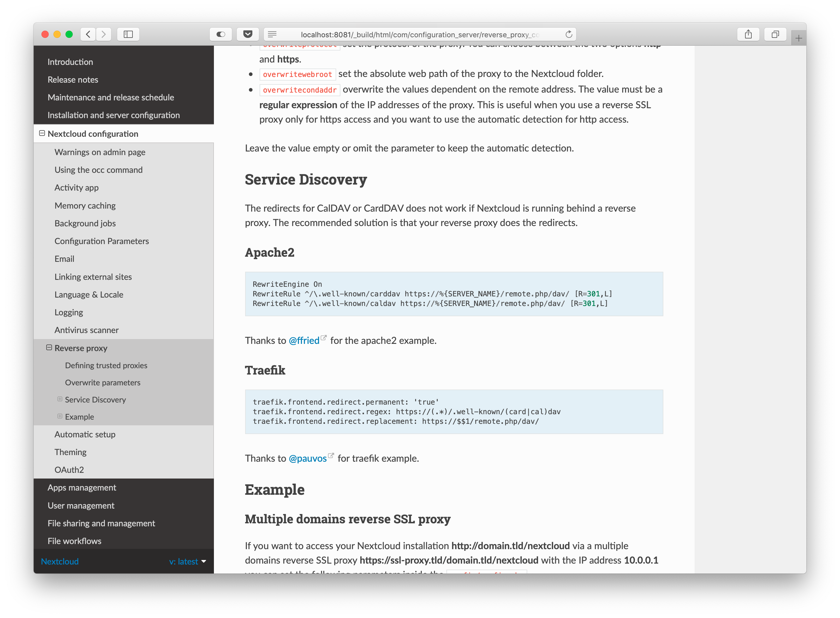The height and width of the screenshot is (618, 840).
Task: Go back with the browser back arrow
Action: [88, 34]
